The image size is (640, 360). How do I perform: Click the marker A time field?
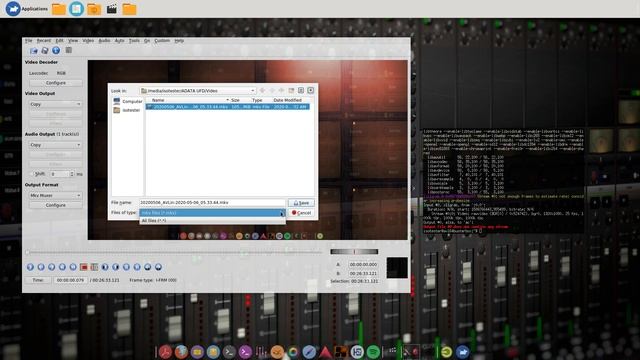(x=363, y=264)
